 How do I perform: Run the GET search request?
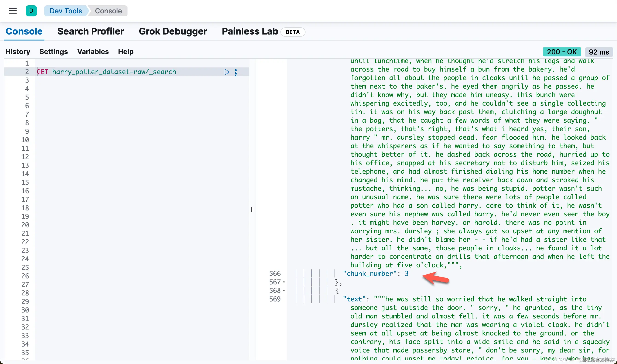[x=227, y=72]
